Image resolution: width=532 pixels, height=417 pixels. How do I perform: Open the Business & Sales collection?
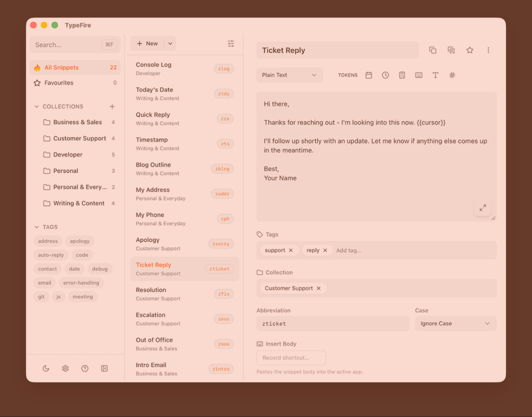[79, 122]
